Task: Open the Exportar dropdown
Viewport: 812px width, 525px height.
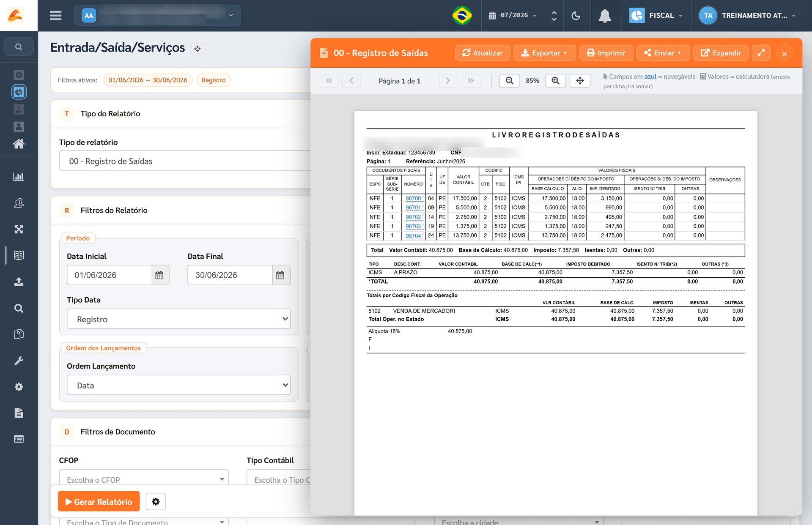Action: (x=544, y=53)
